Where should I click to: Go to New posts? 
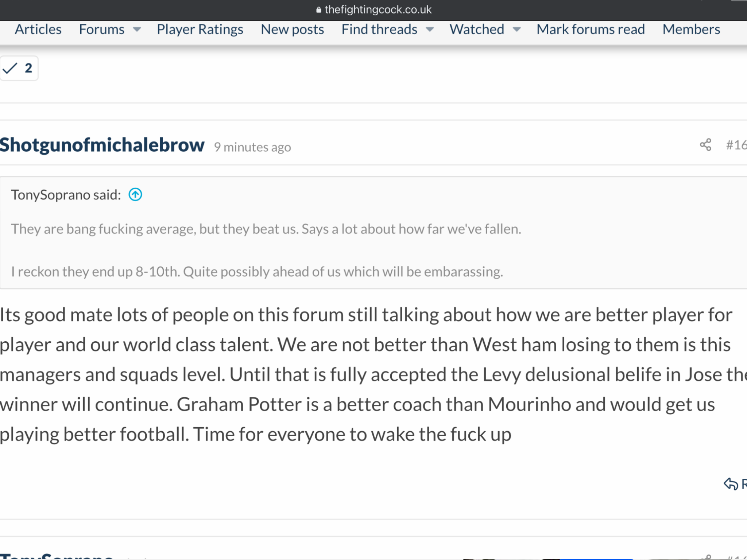tap(292, 29)
